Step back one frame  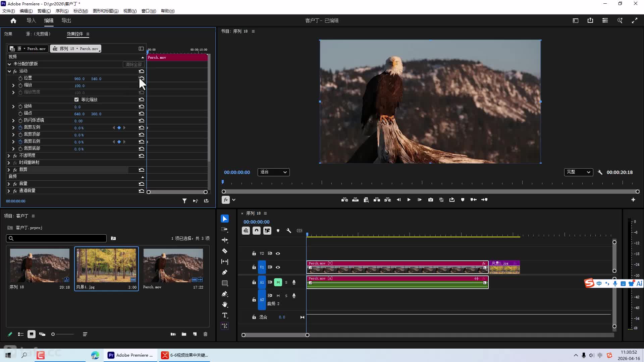coord(398,200)
